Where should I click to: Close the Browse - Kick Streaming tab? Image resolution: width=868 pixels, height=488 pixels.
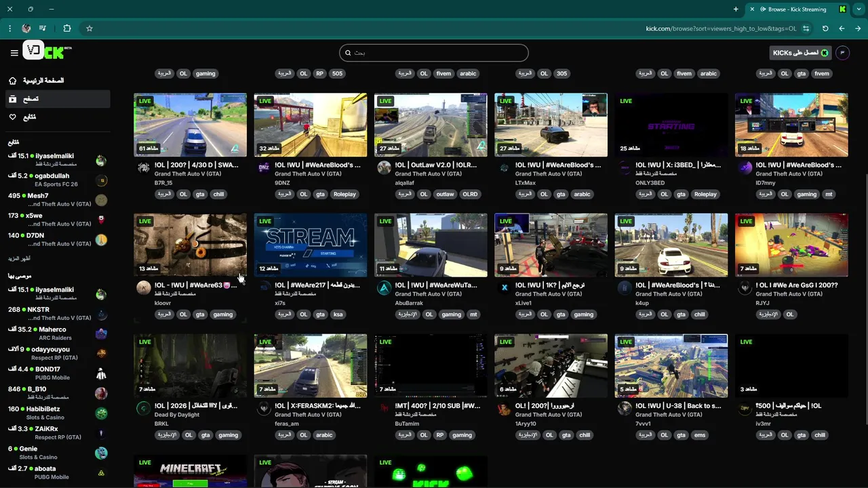pyautogui.click(x=751, y=9)
